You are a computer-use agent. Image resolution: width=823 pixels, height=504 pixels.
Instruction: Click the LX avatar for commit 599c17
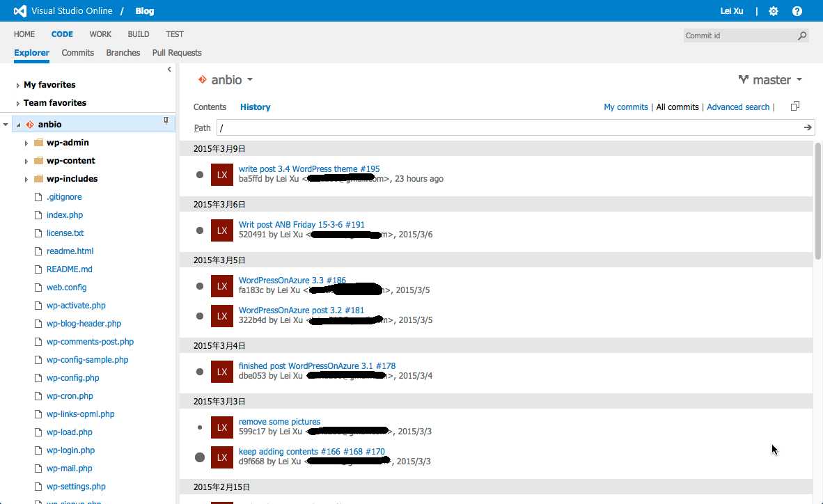pyautogui.click(x=222, y=427)
